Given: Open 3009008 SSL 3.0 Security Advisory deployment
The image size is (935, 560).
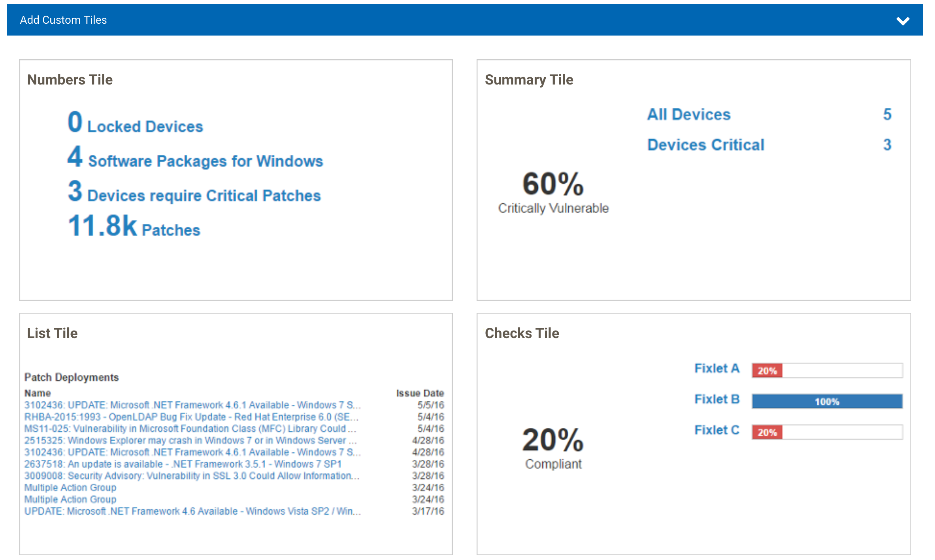Looking at the screenshot, I should click(191, 476).
